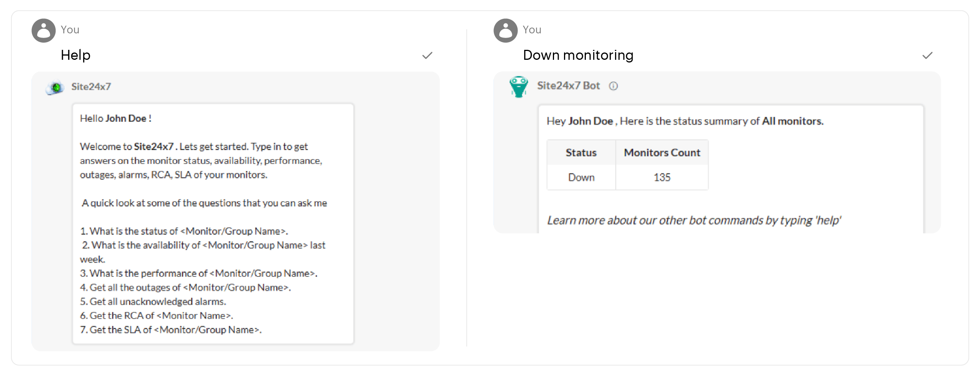The width and height of the screenshot is (980, 376).
Task: Click question 6 'Get the RCA of'
Action: pyautogui.click(x=156, y=315)
